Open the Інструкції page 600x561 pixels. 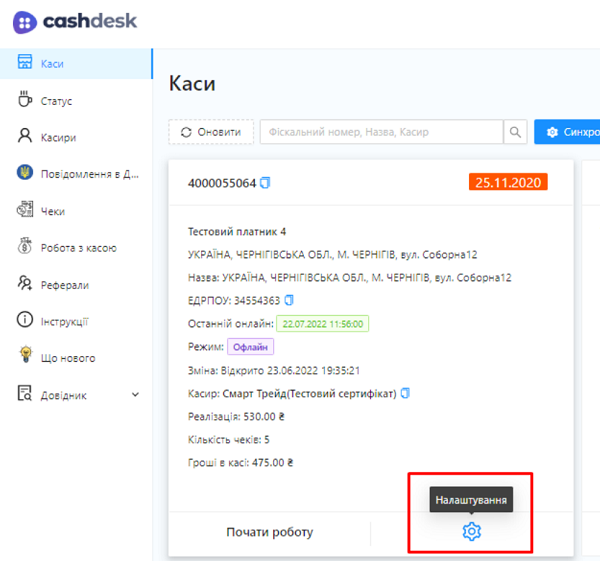(x=64, y=321)
